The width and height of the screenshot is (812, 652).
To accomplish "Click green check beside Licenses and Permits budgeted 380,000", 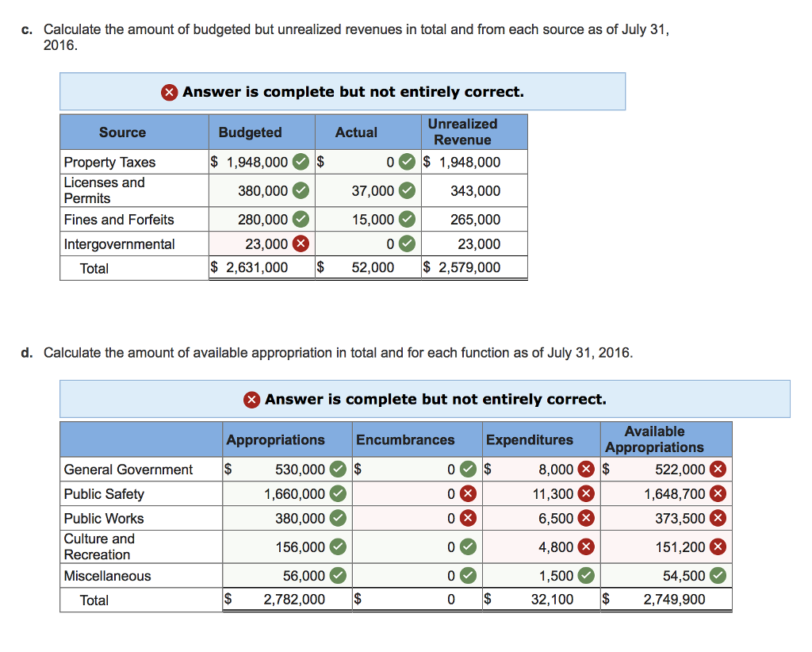I will [x=301, y=190].
